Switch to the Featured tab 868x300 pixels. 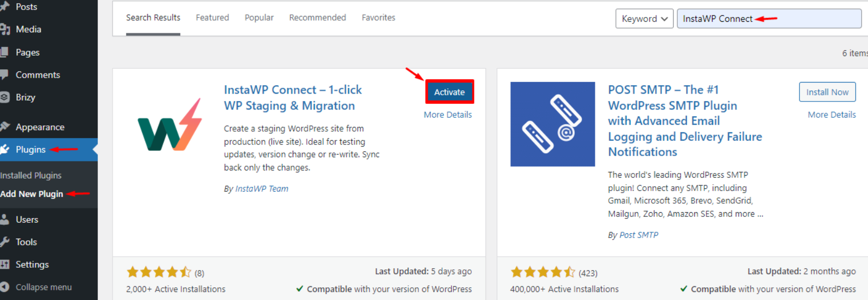[212, 17]
